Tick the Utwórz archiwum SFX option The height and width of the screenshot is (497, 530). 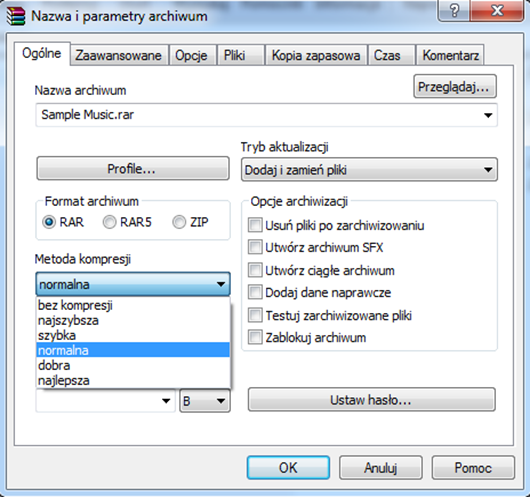tap(255, 247)
